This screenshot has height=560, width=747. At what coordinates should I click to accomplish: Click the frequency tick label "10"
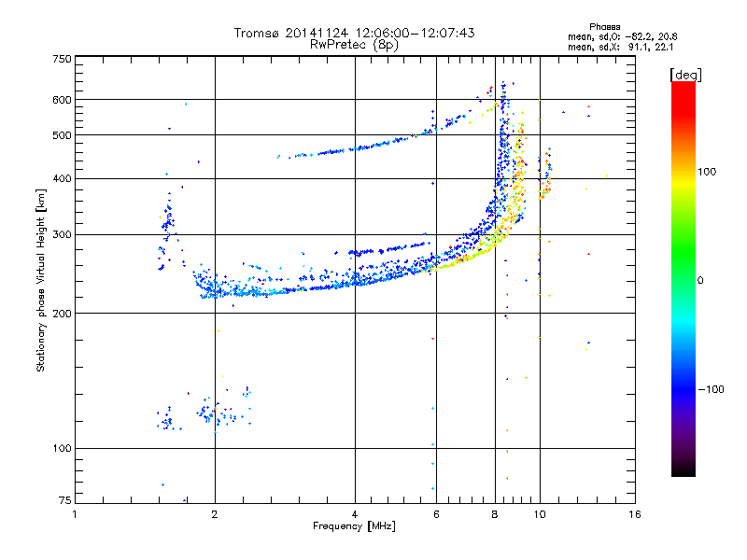[540, 514]
